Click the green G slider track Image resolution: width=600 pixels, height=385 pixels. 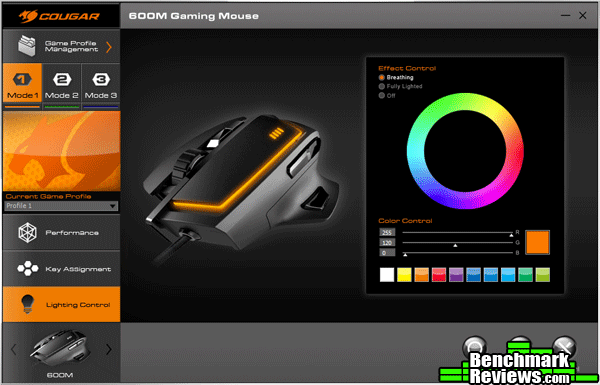coord(457,243)
